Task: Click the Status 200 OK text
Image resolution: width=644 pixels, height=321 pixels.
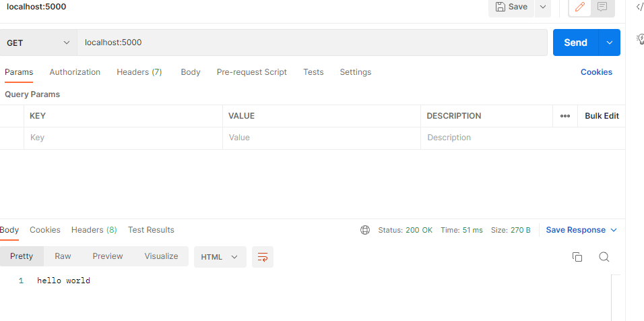Action: pos(405,230)
